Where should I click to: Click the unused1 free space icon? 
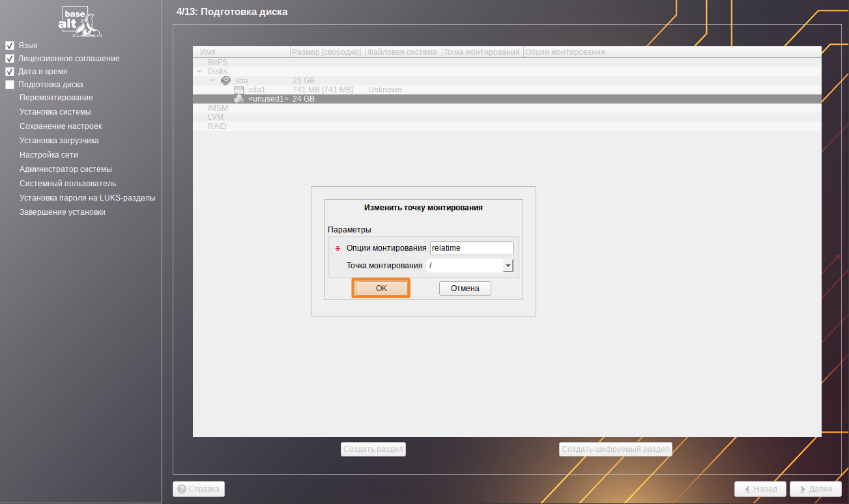point(239,99)
